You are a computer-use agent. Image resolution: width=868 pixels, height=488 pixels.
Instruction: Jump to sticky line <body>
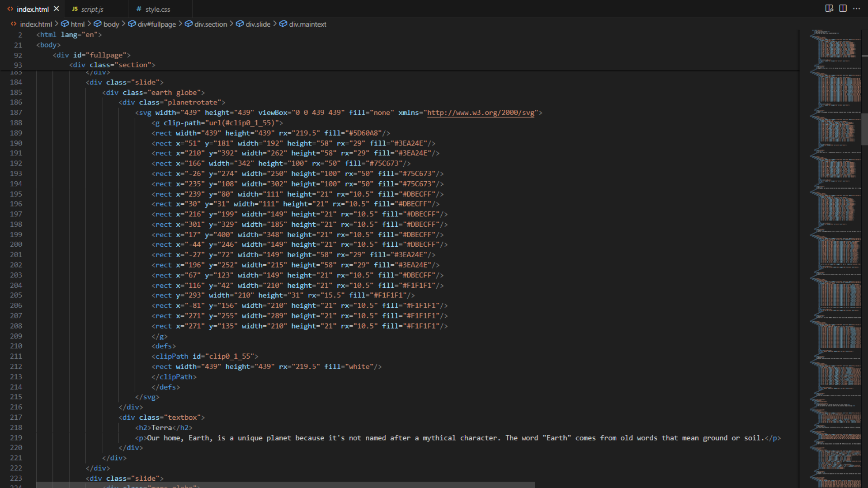[x=48, y=45]
